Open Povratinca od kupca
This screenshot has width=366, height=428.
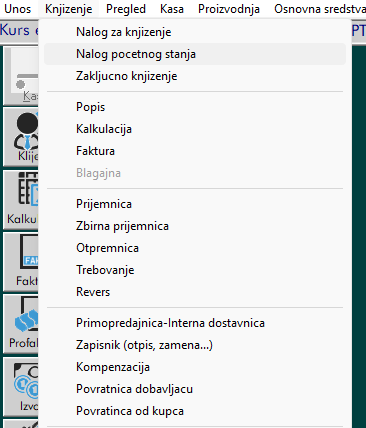(x=195, y=411)
